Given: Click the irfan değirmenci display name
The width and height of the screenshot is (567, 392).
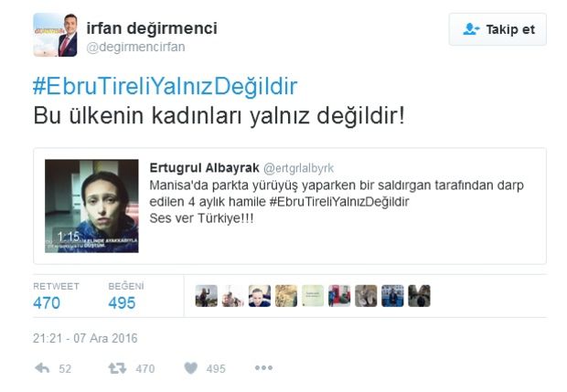Looking at the screenshot, I should [x=152, y=28].
